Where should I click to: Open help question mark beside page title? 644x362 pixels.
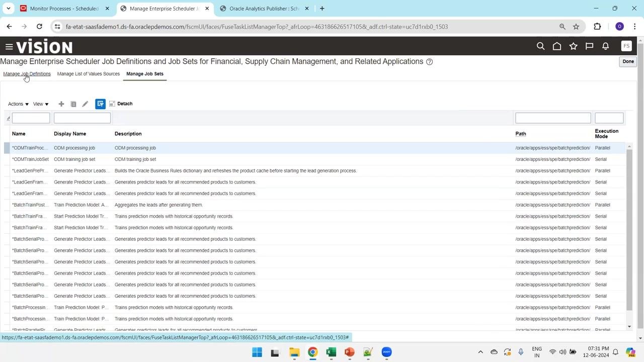pos(429,62)
